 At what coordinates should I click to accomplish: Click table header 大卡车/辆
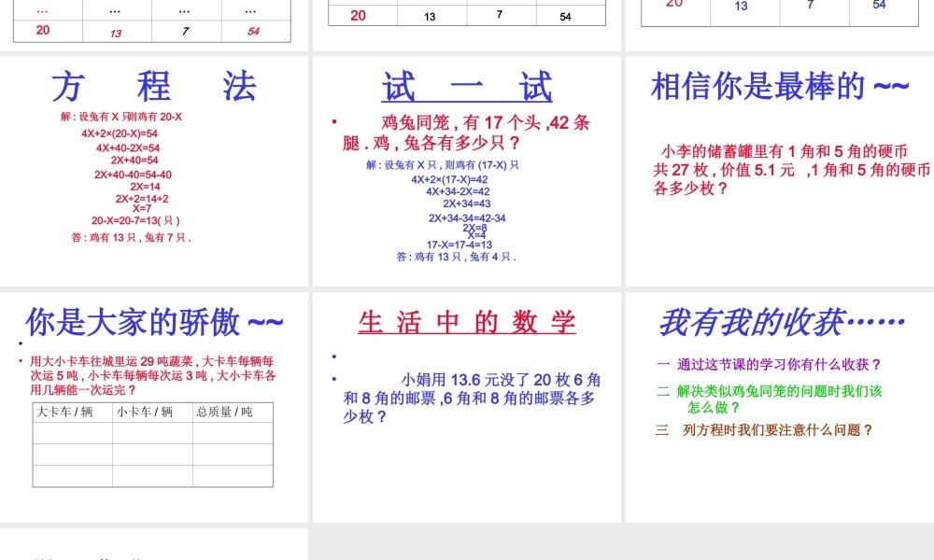[x=64, y=412]
